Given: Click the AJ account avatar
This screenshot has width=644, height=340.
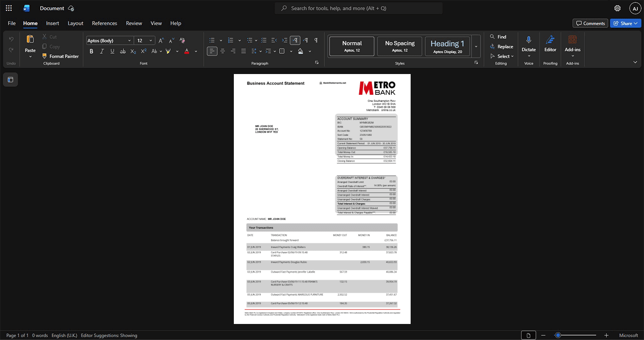Looking at the screenshot, I should pyautogui.click(x=635, y=8).
